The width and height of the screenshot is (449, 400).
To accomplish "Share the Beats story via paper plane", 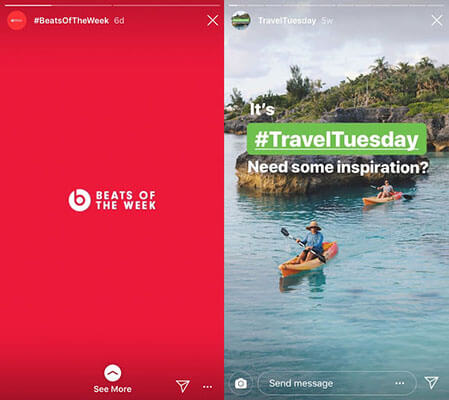I will pyautogui.click(x=183, y=386).
